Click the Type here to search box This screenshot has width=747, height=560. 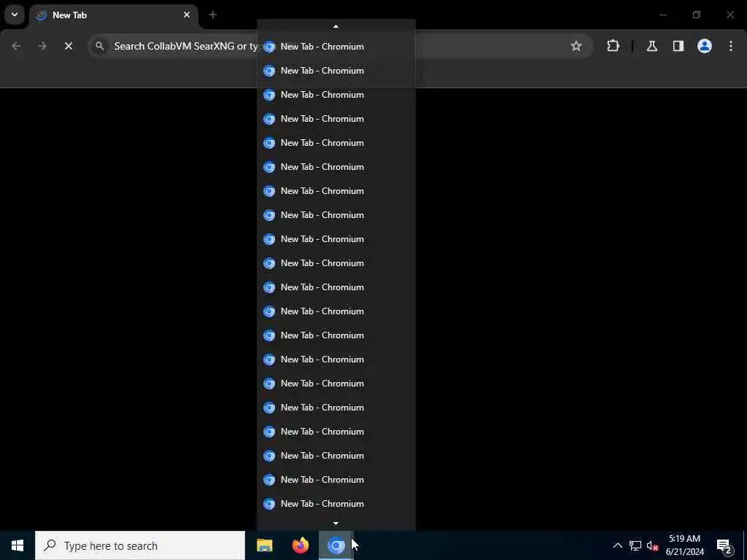140,545
